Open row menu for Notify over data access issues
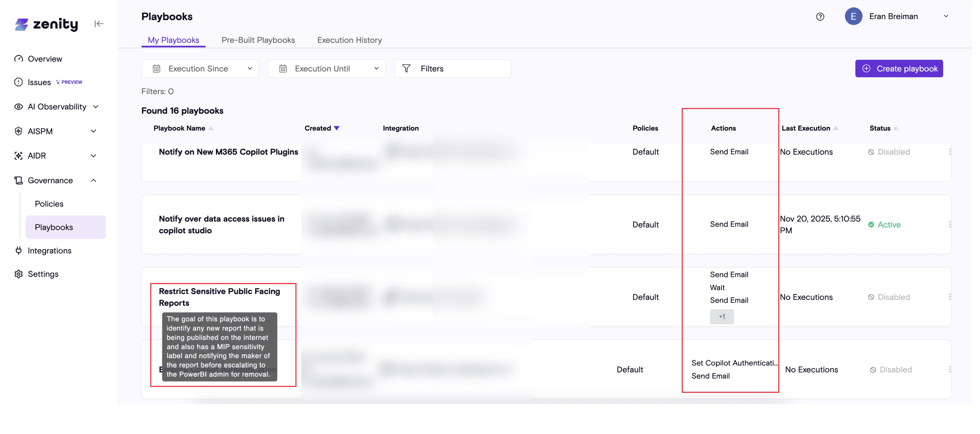The height and width of the screenshot is (434, 980). pyautogui.click(x=950, y=224)
